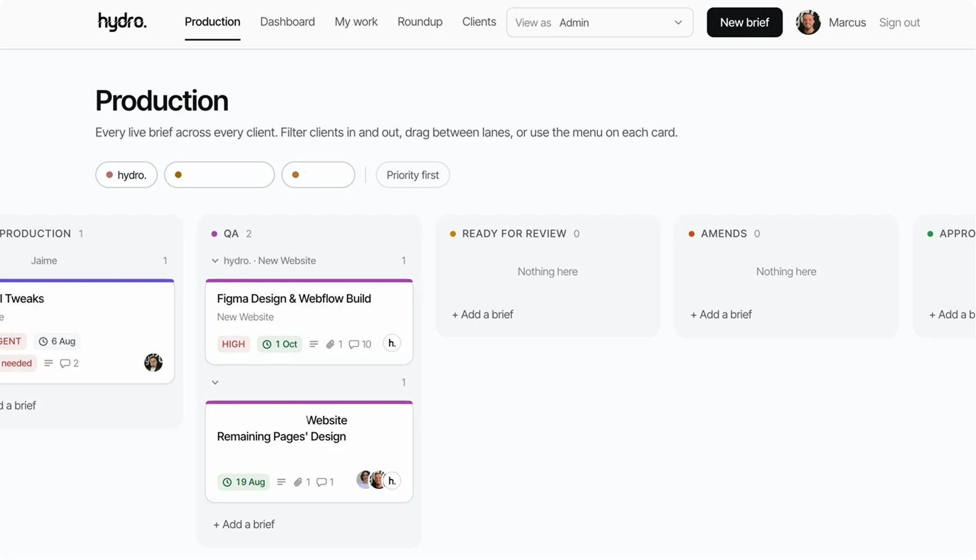This screenshot has width=976, height=560.
Task: Toggle the short unlabeled client filter chip
Action: [318, 175]
